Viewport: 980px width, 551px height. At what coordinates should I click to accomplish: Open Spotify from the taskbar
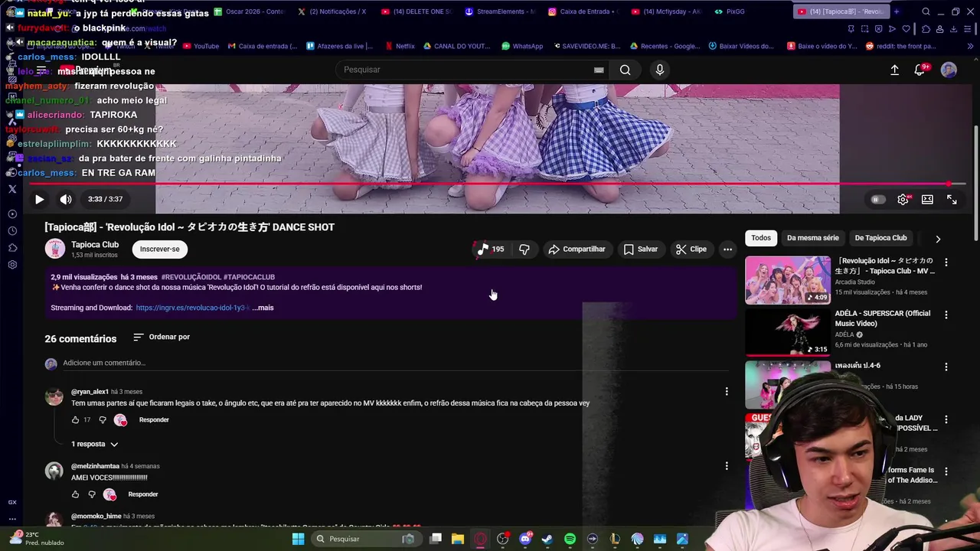[x=570, y=539]
